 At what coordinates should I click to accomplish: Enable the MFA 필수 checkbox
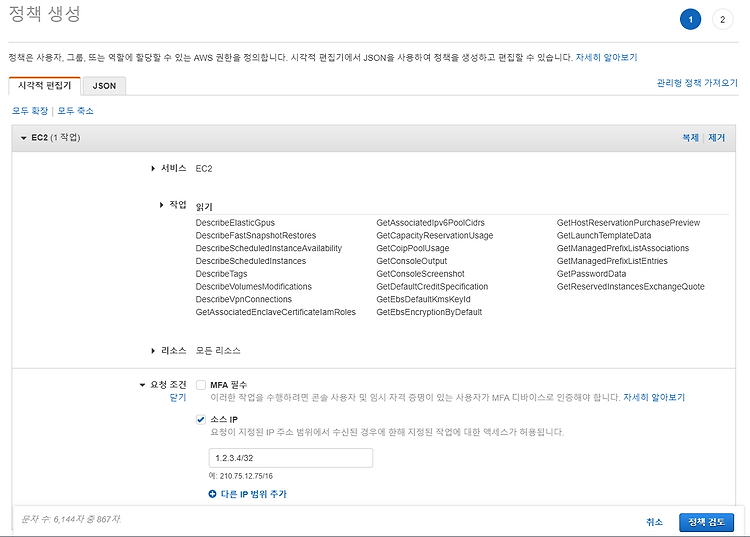pos(201,385)
